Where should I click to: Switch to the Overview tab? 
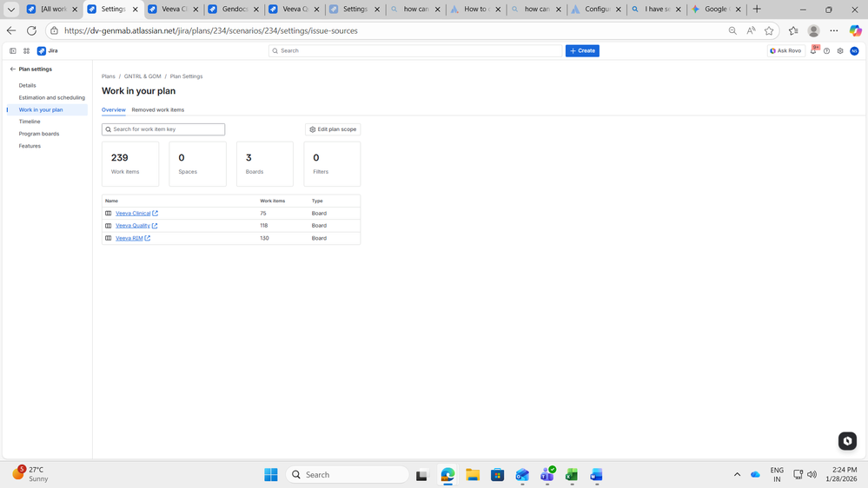point(114,110)
